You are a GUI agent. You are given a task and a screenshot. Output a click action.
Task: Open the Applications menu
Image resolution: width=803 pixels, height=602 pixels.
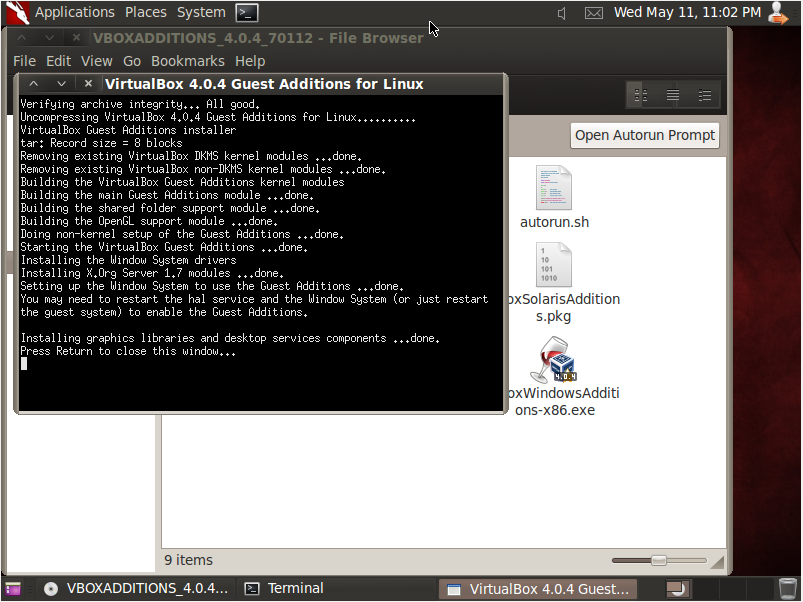point(75,12)
